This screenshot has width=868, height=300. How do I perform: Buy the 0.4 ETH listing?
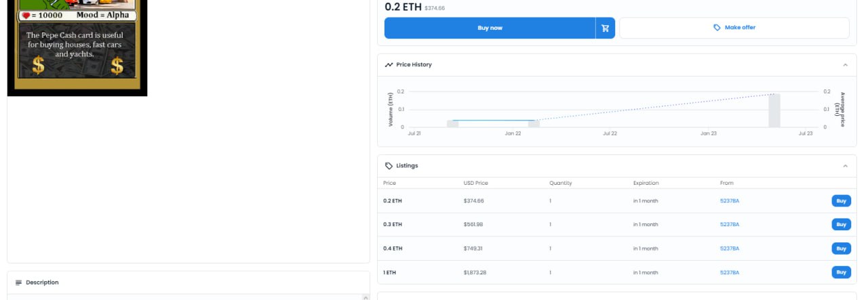[x=841, y=249]
